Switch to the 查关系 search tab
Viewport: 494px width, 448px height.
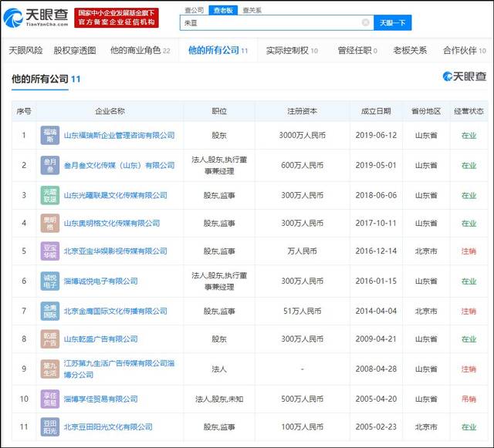pos(252,10)
